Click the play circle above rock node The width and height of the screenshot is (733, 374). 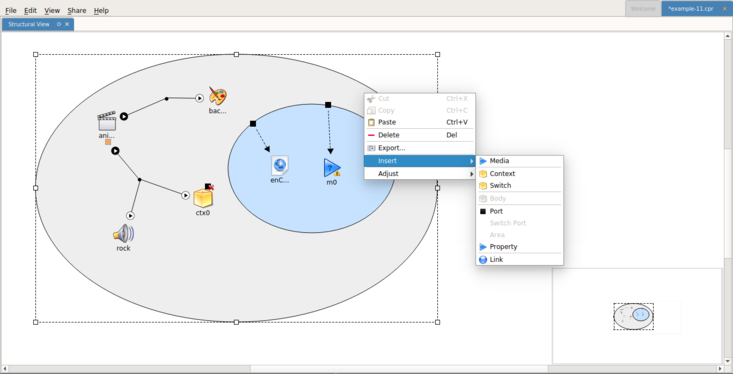coord(130,216)
